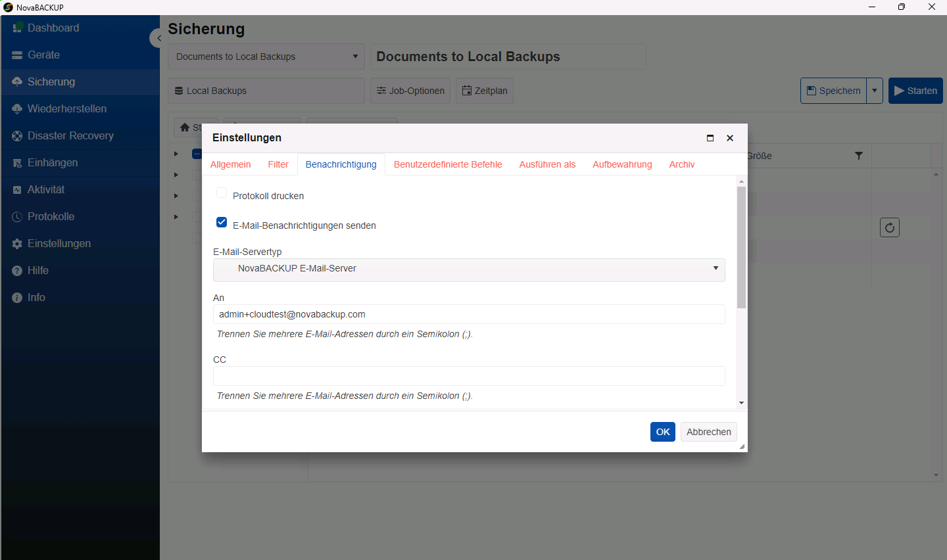
Task: Click the Speichern button
Action: pos(833,91)
